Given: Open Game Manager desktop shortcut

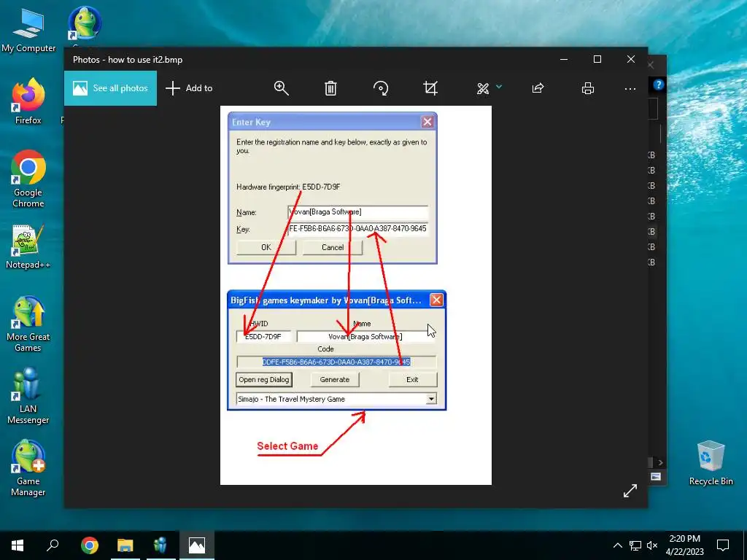Looking at the screenshot, I should (x=28, y=469).
